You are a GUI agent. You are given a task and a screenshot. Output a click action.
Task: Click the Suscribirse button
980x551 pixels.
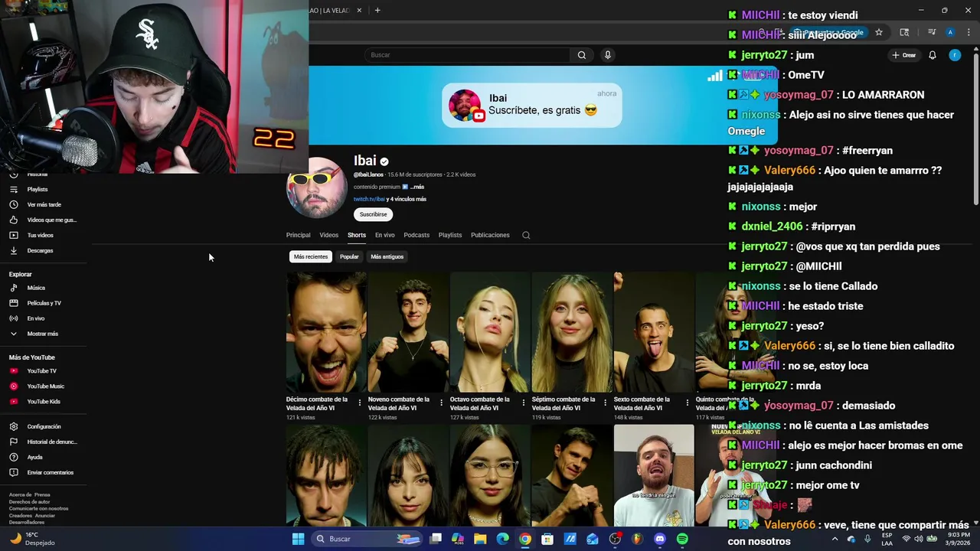374,214
